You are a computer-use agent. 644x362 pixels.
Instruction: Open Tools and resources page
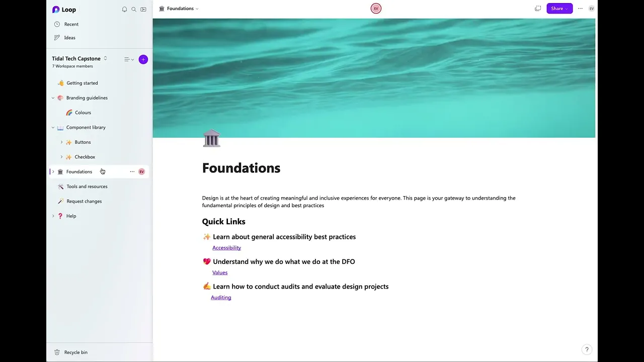(x=87, y=187)
